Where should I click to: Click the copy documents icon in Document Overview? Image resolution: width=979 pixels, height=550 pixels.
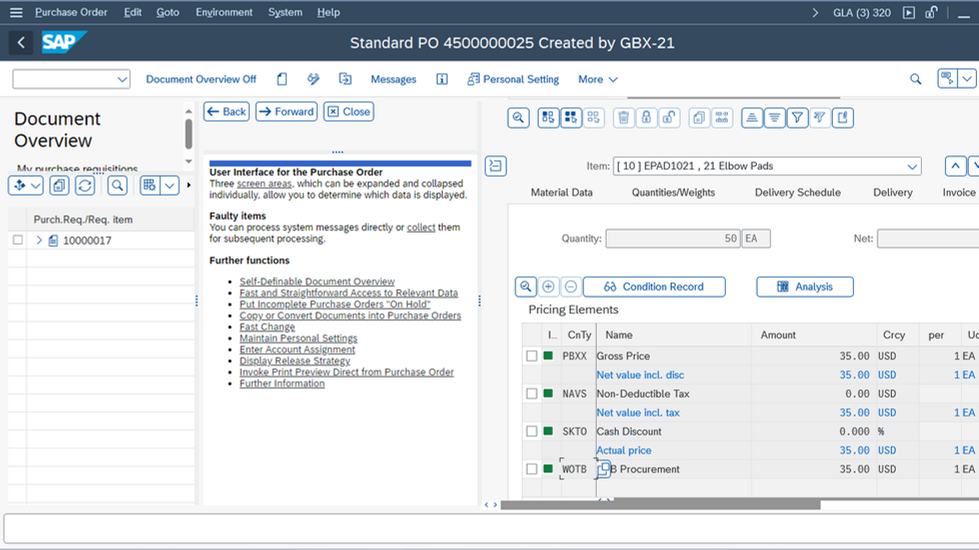59,185
